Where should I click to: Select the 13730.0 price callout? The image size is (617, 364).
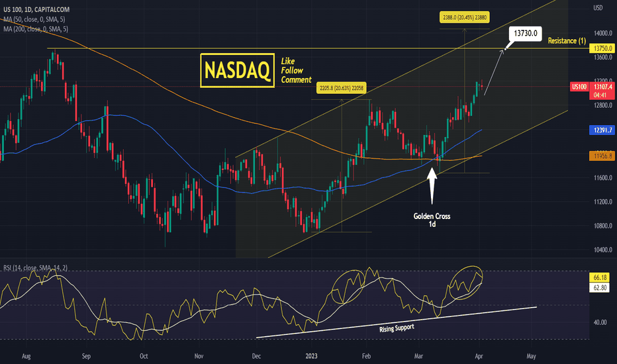pyautogui.click(x=526, y=34)
